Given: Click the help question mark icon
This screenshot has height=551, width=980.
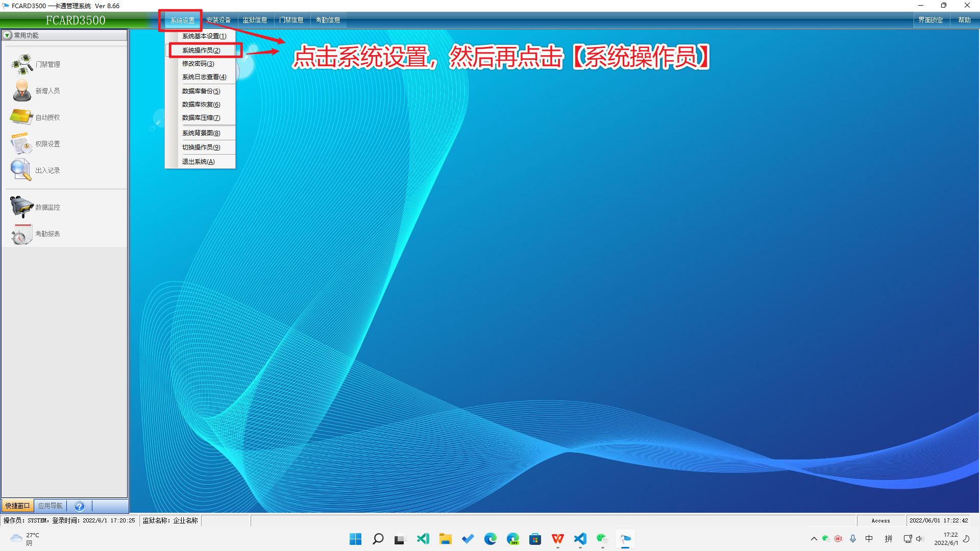Looking at the screenshot, I should (80, 506).
